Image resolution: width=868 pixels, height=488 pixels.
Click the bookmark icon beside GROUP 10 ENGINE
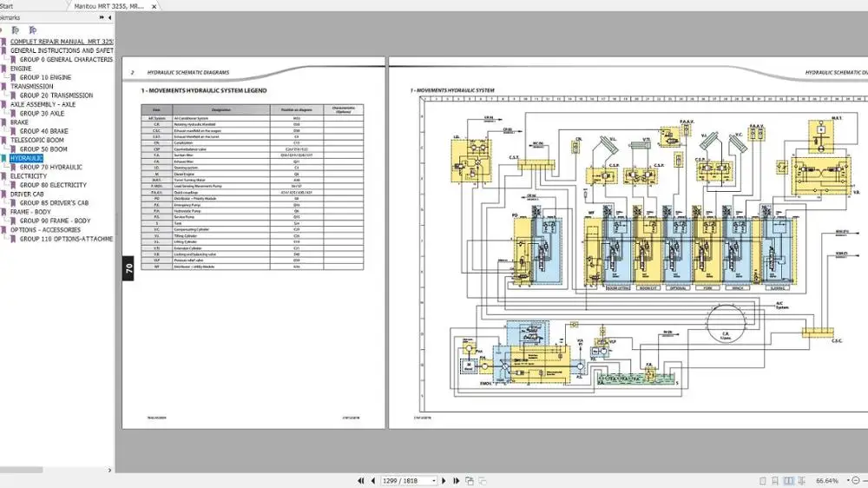click(13, 77)
